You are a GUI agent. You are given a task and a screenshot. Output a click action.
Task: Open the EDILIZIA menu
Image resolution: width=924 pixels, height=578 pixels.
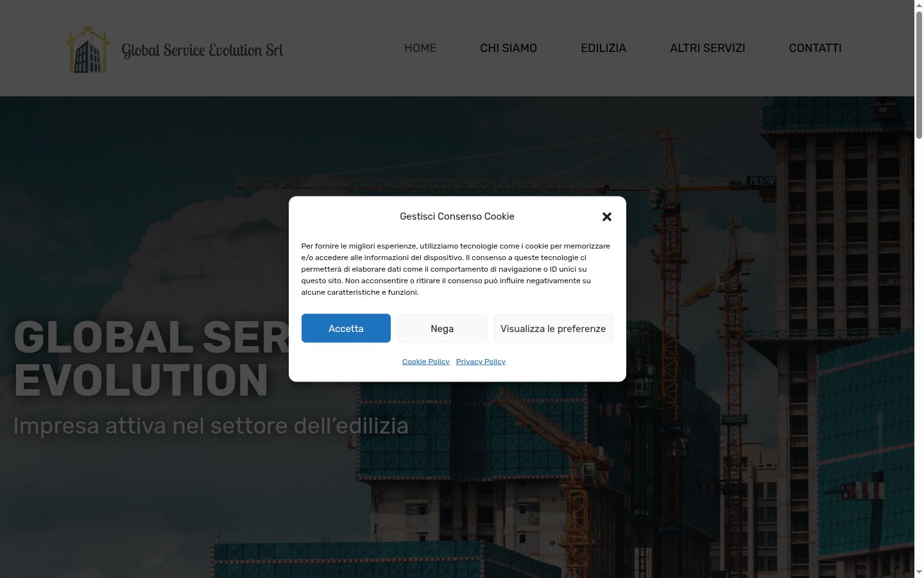(x=603, y=48)
